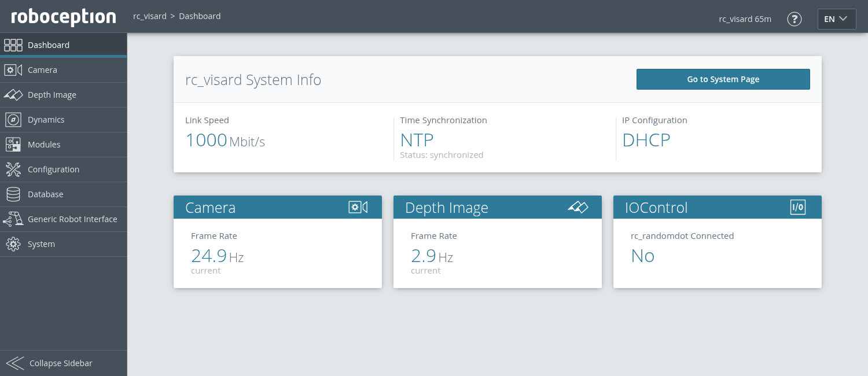868x376 pixels.
Task: Select the Generic Robot Interface arm icon
Action: 13,219
